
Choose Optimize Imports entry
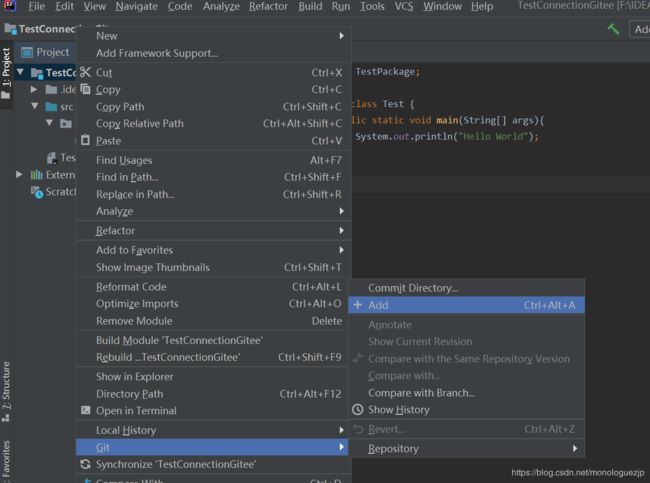[214, 303]
